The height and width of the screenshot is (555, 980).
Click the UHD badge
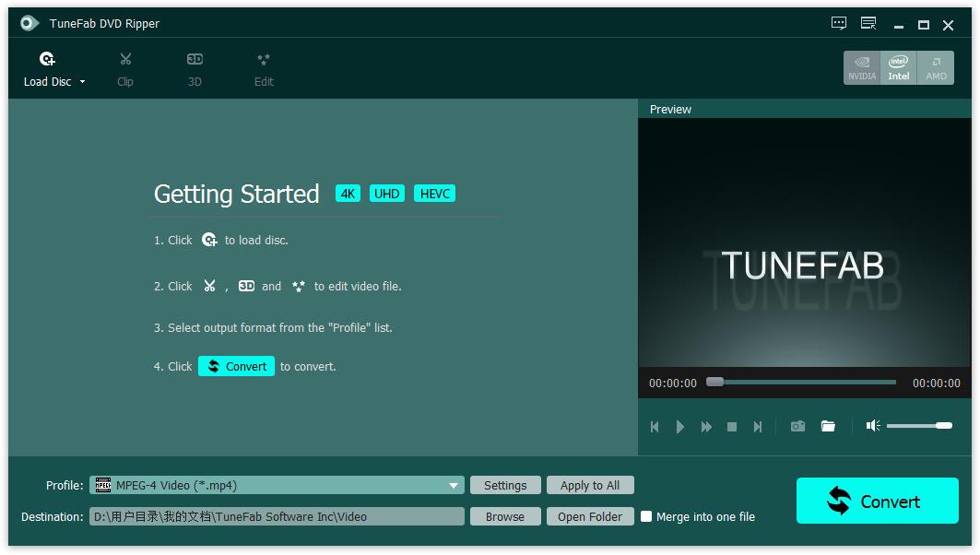click(x=387, y=194)
